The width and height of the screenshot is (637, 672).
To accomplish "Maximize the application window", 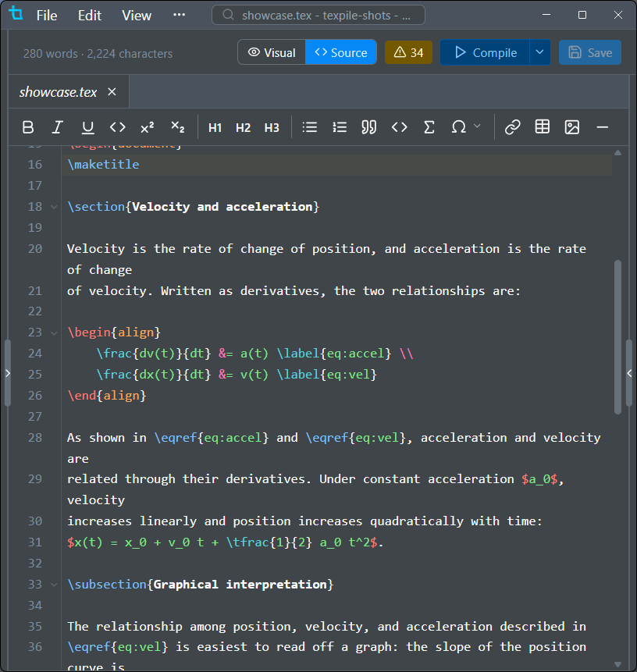I will pos(582,15).
